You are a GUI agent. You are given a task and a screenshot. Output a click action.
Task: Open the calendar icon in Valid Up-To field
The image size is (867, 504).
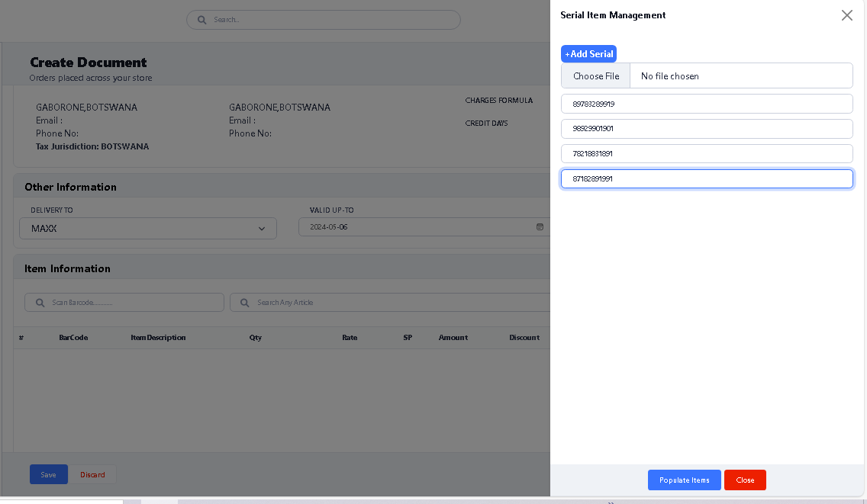point(540,227)
